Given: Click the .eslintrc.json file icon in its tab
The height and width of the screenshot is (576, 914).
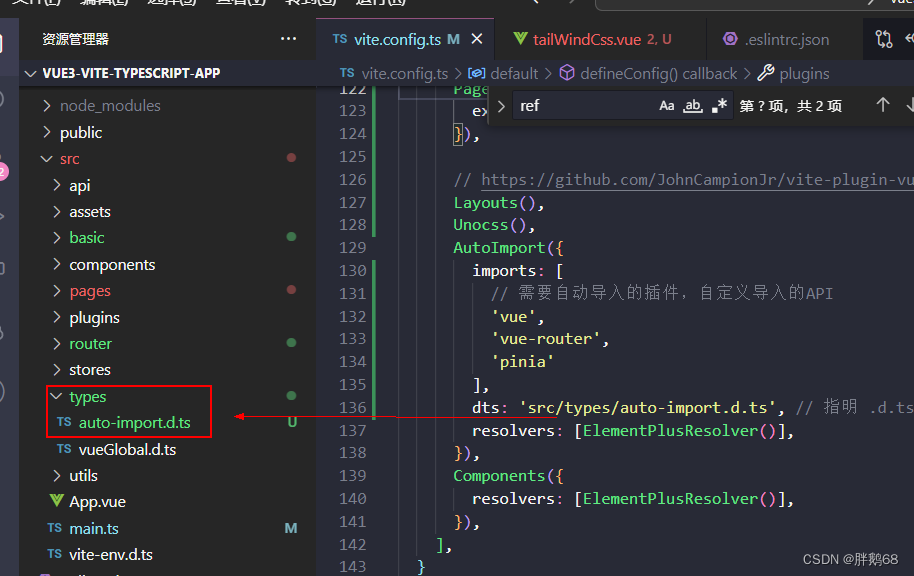Looking at the screenshot, I should [x=731, y=39].
